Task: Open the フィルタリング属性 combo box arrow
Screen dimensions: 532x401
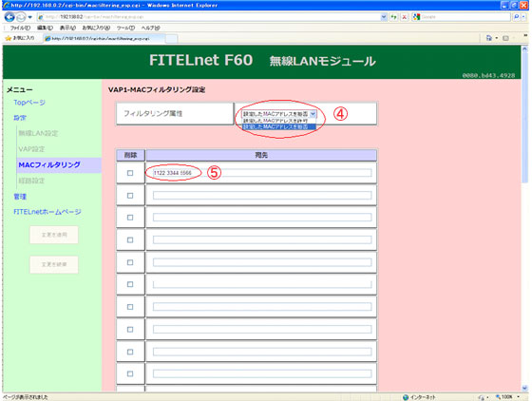Action: point(313,114)
